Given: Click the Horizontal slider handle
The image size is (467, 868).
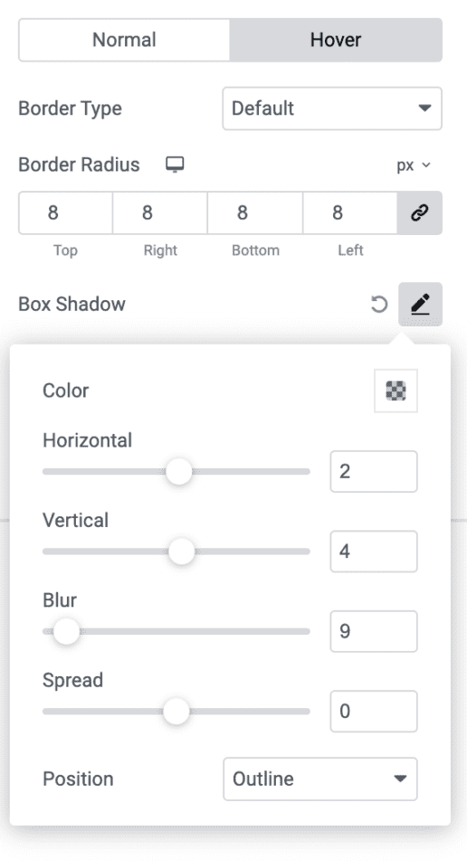Looking at the screenshot, I should [179, 472].
